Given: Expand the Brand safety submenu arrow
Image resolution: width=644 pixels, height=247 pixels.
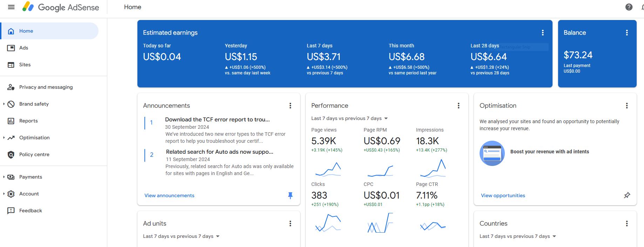Looking at the screenshot, I should [4, 104].
